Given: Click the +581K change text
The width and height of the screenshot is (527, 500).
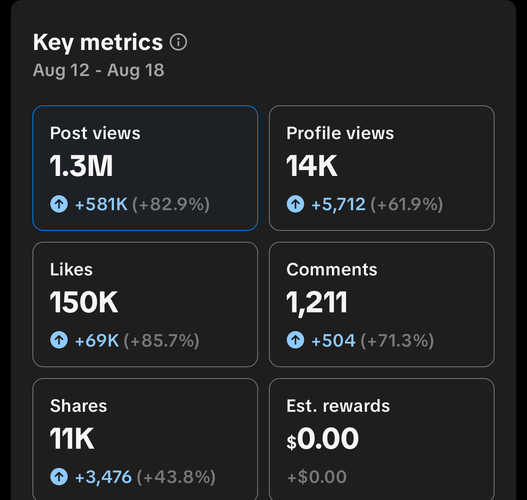Looking at the screenshot, I should tap(101, 204).
